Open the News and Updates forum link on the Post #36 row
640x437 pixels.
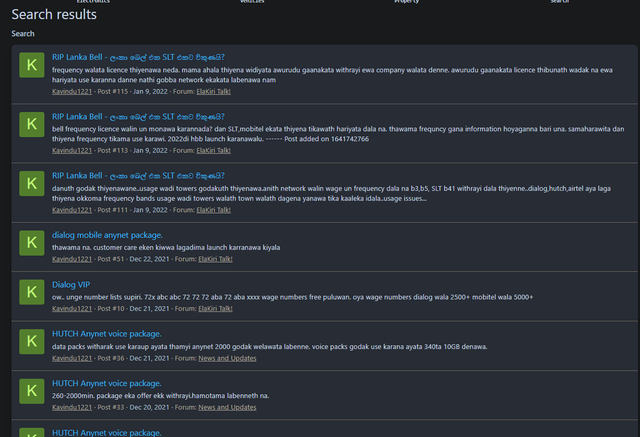(x=227, y=358)
